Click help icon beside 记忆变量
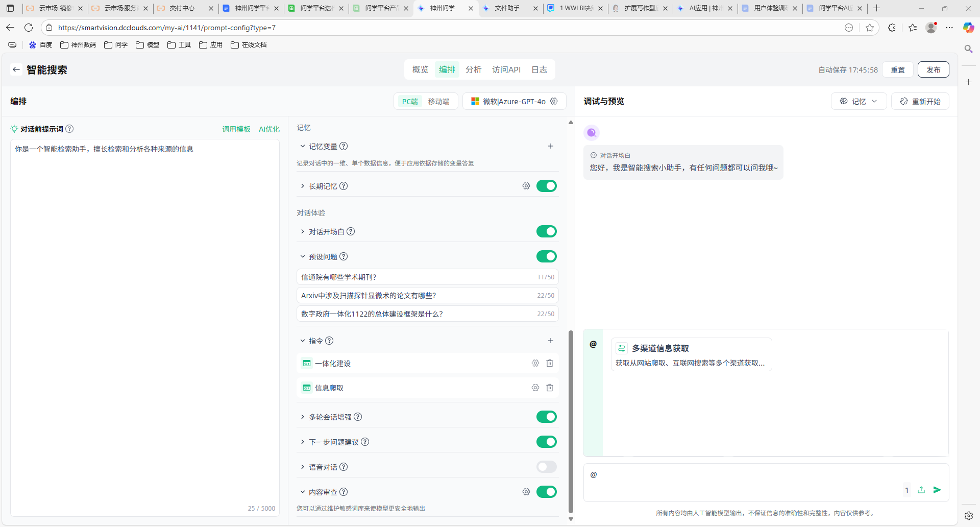 [x=344, y=146]
